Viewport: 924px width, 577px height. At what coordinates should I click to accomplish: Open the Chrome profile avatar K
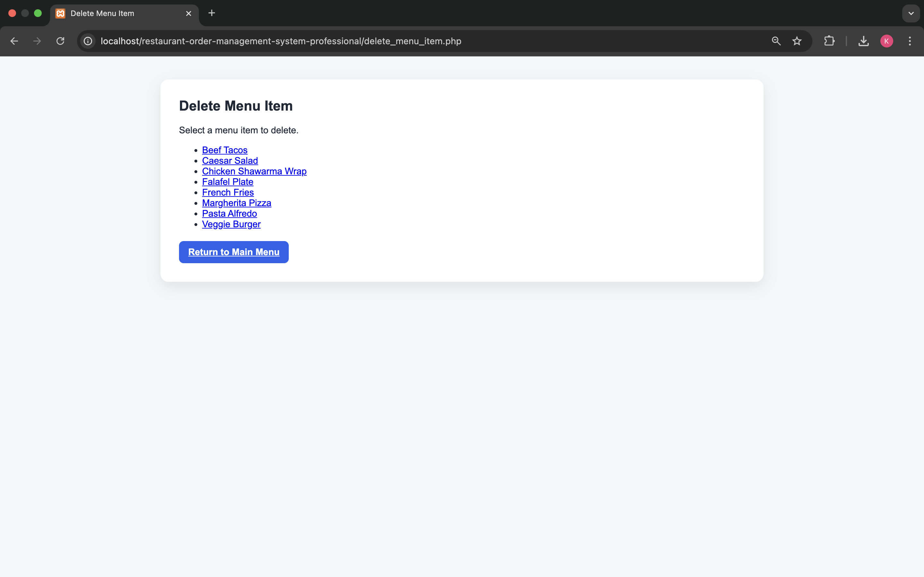886,41
